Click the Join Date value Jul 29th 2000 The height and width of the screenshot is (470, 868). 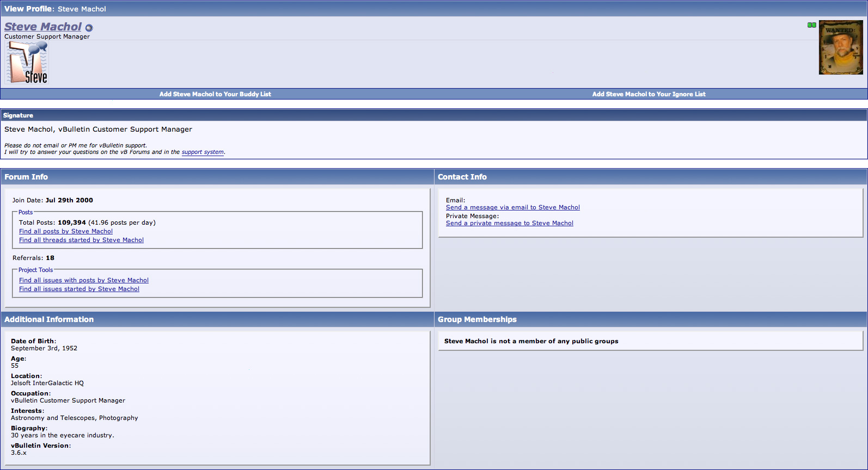69,200
